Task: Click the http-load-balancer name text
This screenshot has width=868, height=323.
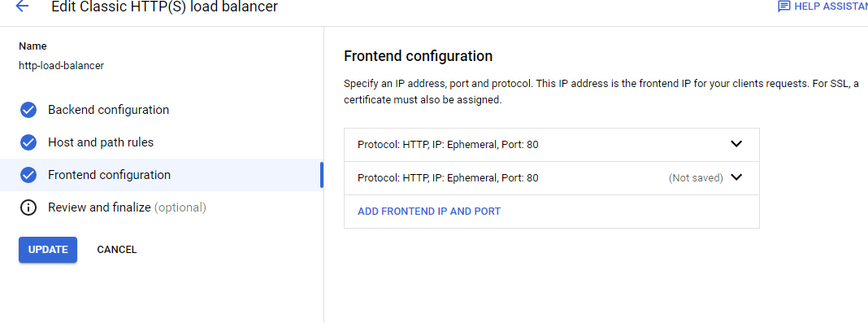Action: (62, 65)
